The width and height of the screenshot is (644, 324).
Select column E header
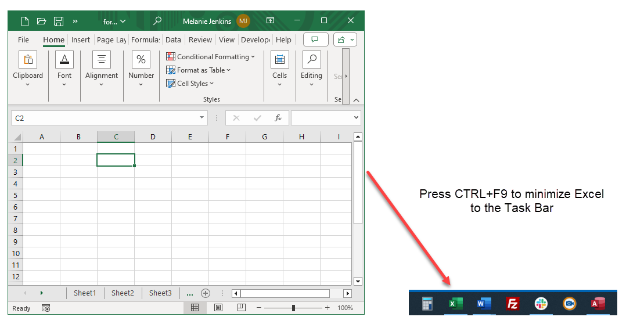(x=190, y=137)
